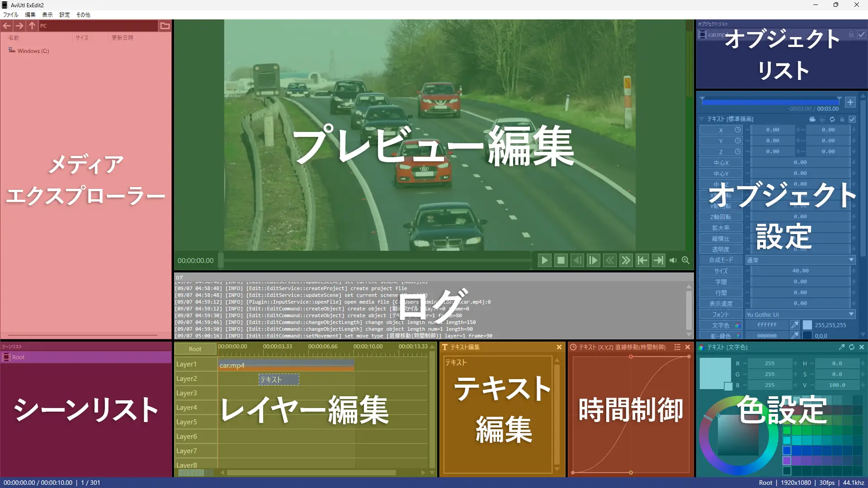
Task: Click the eyedropper next to 文字色 ffffff
Action: pyautogui.click(x=795, y=325)
